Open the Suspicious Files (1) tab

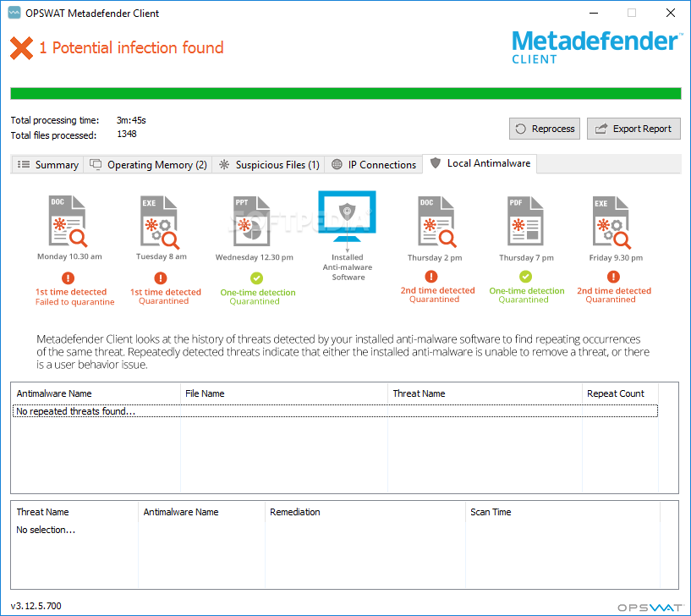269,165
